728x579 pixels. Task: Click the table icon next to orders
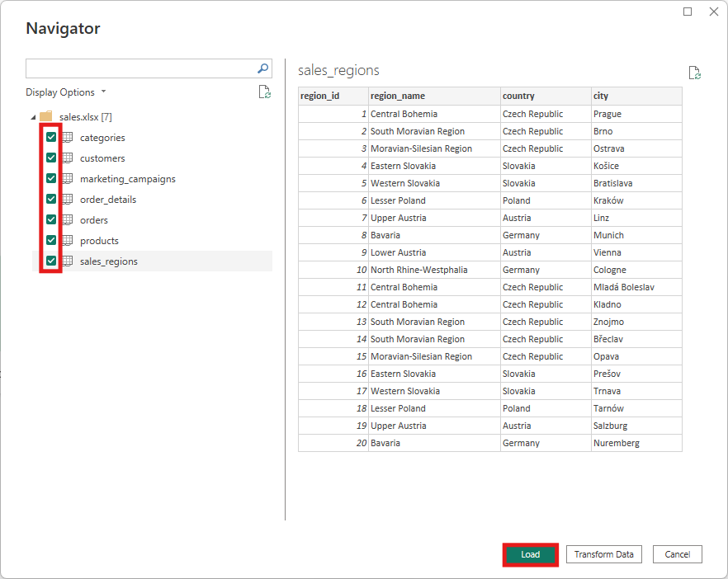(x=68, y=219)
